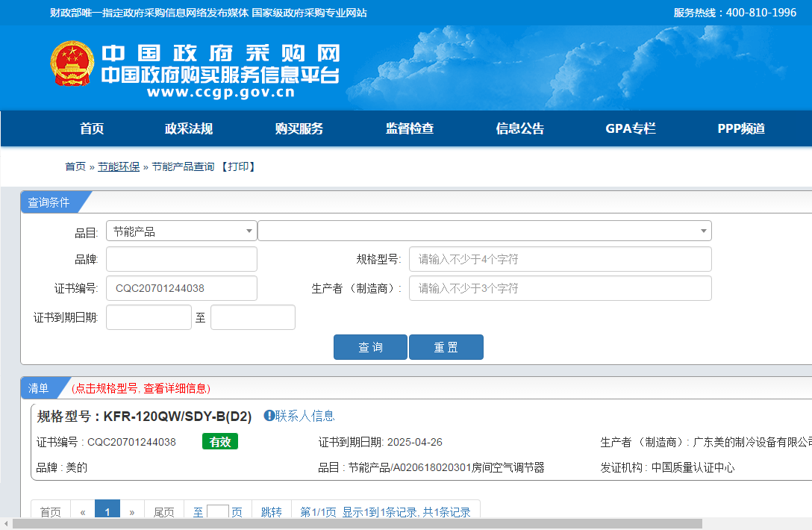Viewport: 812px width, 530px height.
Task: Click the 查询条件 panel header
Action: click(49, 202)
